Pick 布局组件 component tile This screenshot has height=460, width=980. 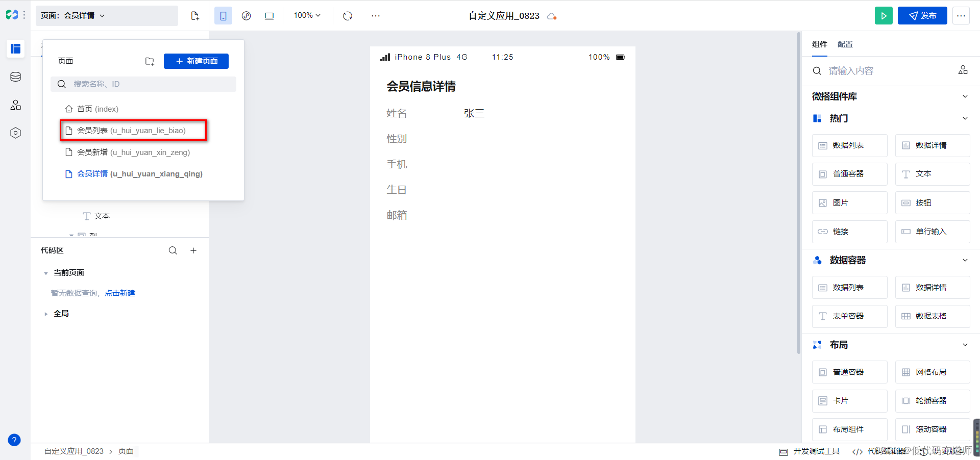click(x=850, y=430)
